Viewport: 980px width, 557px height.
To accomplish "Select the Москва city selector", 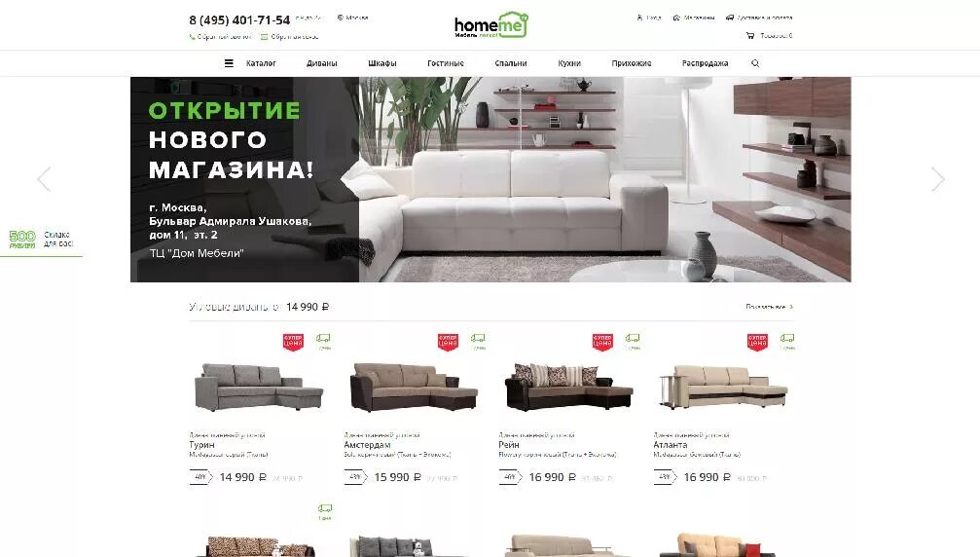I will (352, 18).
